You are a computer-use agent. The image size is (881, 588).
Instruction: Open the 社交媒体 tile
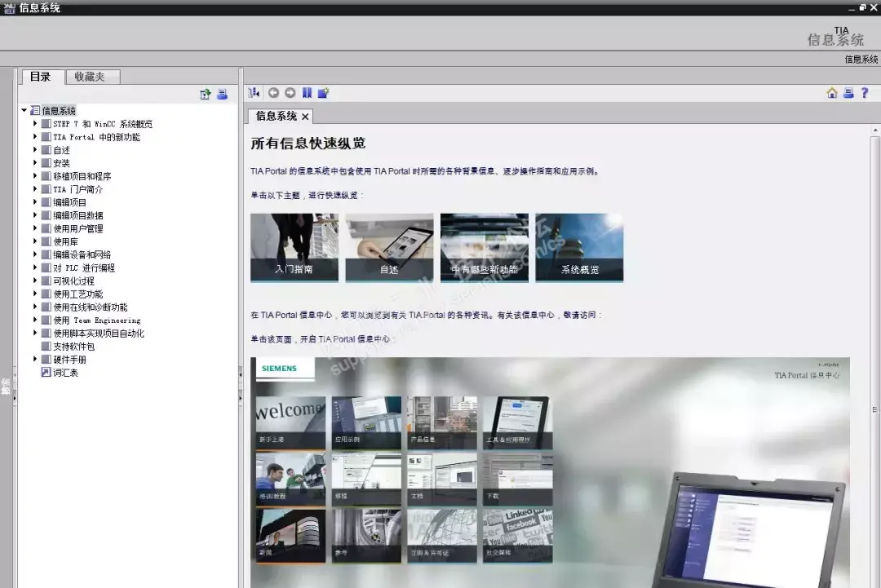(x=518, y=536)
